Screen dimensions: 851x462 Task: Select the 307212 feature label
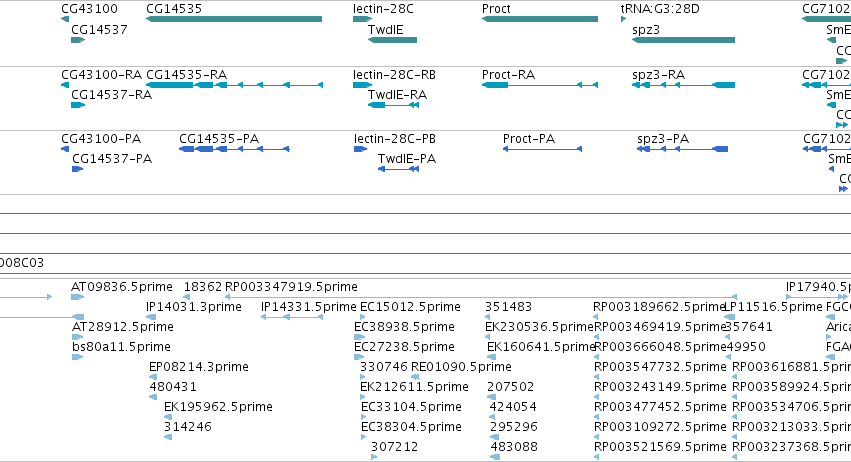[x=395, y=447]
